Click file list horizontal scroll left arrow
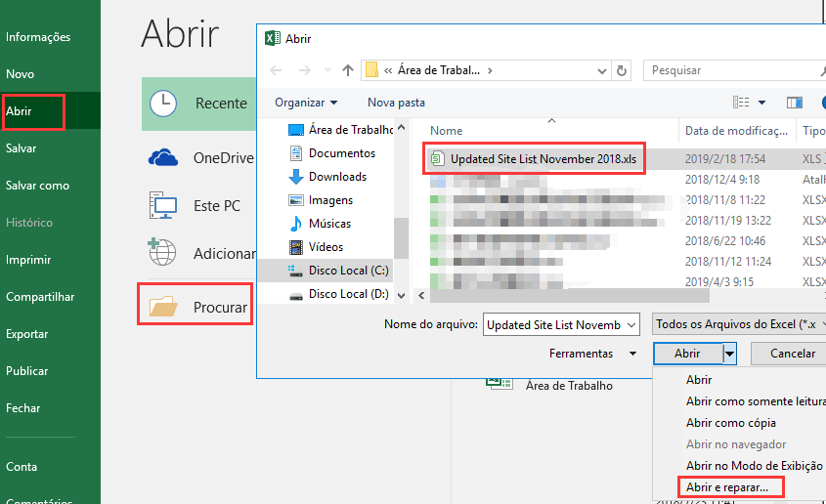Viewport: 826px width, 504px height. 421,295
